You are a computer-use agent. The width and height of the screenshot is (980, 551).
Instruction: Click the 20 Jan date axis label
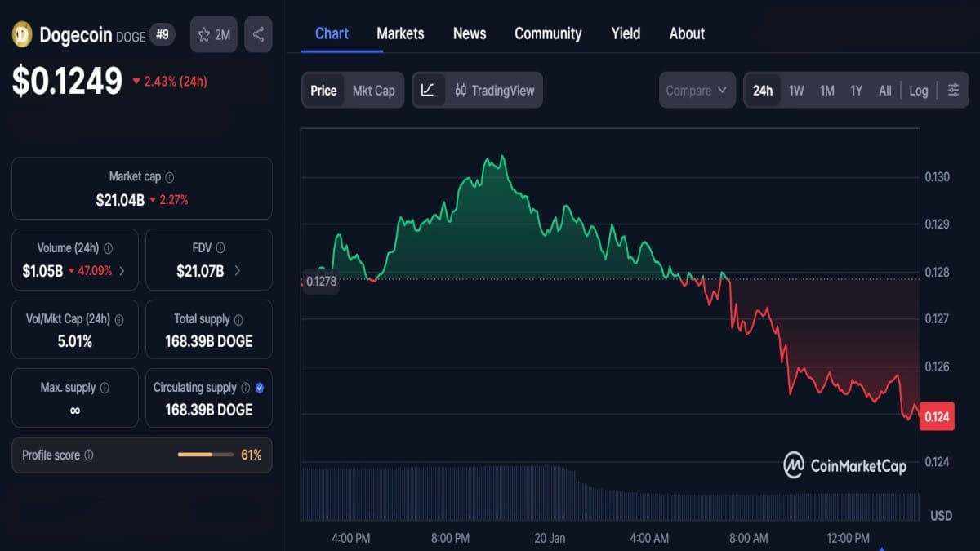550,538
